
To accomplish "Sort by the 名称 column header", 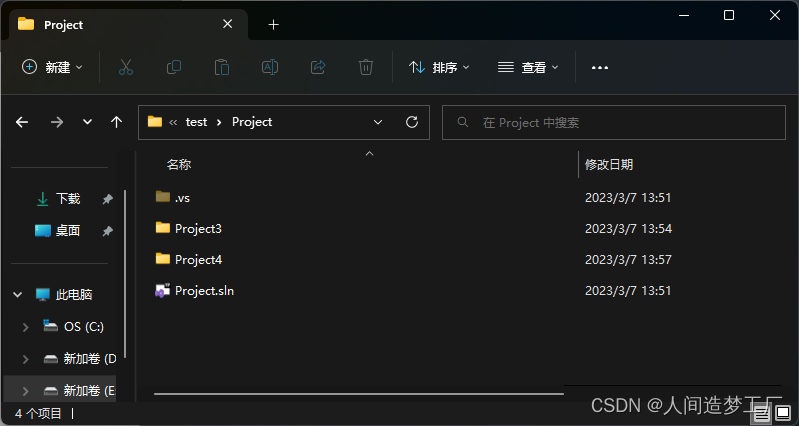I will [x=179, y=165].
